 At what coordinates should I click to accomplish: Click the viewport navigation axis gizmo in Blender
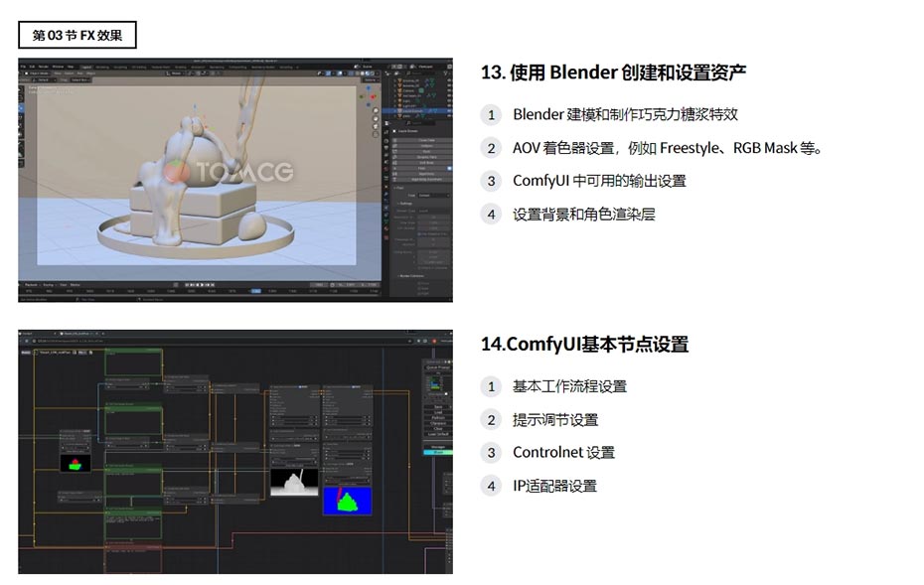[x=370, y=94]
